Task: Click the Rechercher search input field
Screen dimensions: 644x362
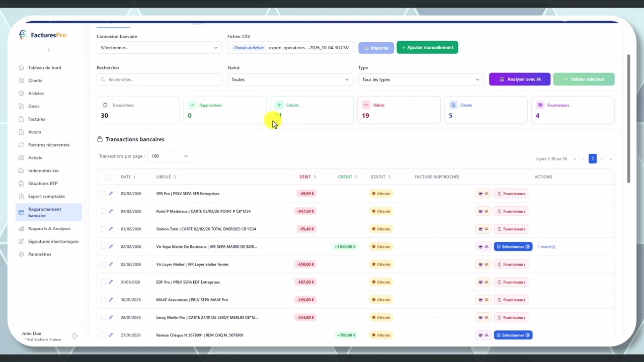Action: [x=159, y=79]
